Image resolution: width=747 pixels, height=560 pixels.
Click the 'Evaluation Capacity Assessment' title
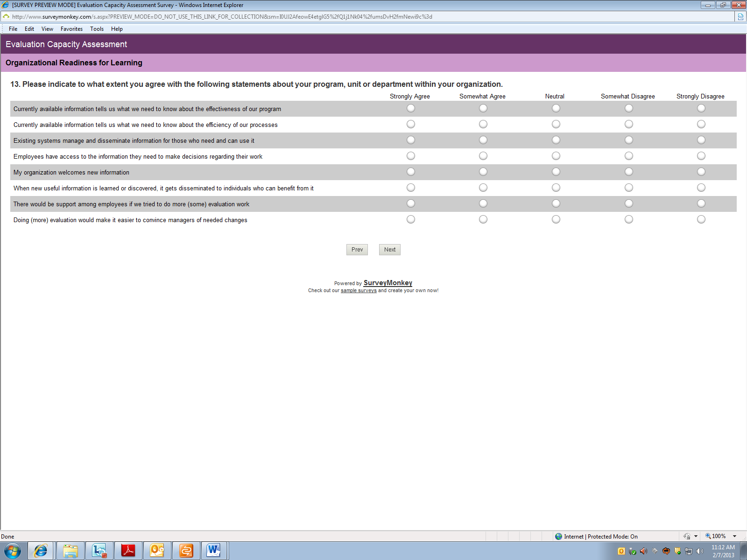(66, 44)
